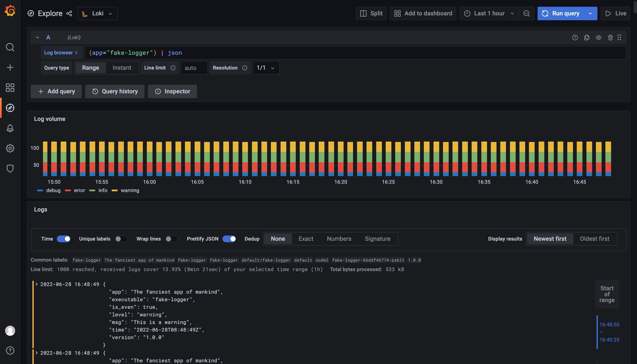The image size is (637, 364).
Task: Set Dedup to Signature
Action: click(377, 239)
